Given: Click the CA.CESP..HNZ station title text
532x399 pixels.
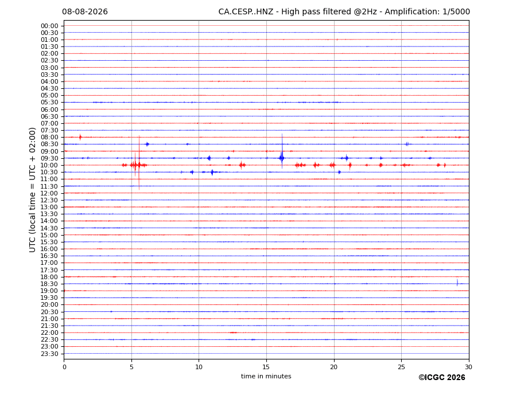Looking at the screenshot, I should [246, 12].
